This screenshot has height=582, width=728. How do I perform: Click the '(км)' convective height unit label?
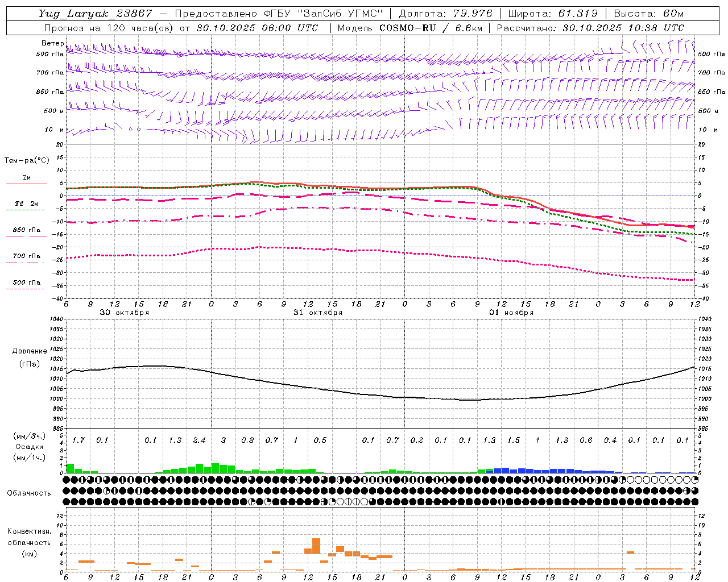click(29, 554)
